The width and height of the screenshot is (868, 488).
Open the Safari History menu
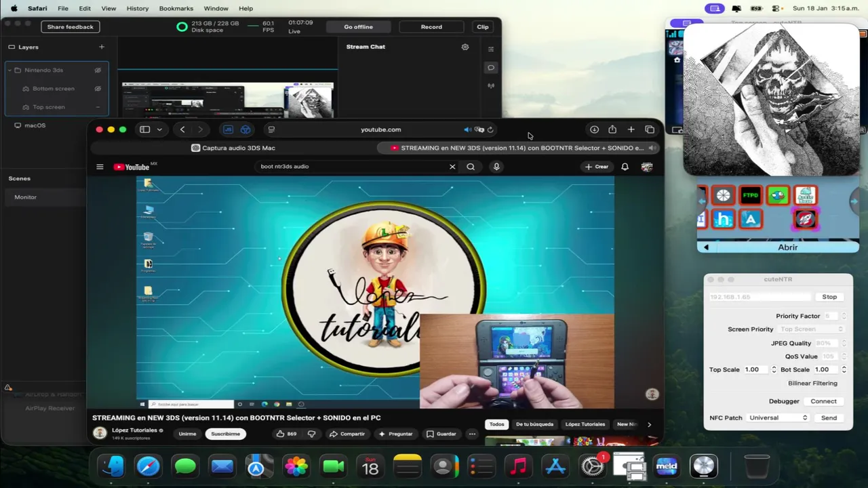pos(138,8)
